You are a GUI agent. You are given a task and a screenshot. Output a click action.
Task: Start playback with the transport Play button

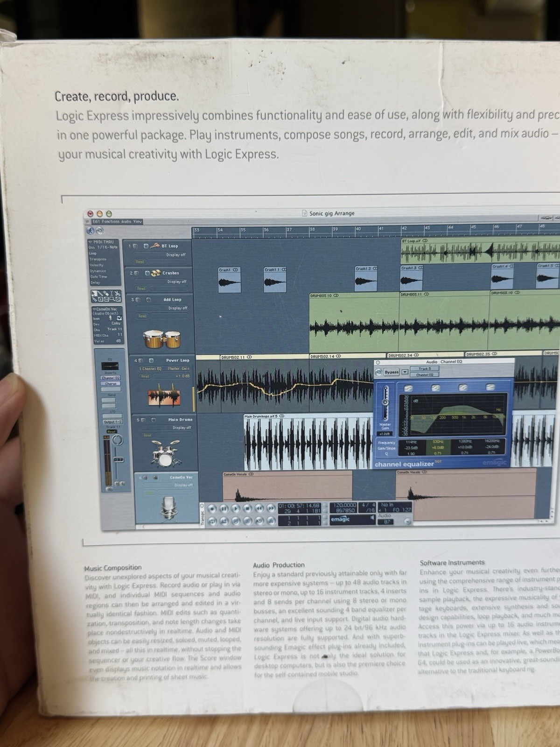[236, 508]
